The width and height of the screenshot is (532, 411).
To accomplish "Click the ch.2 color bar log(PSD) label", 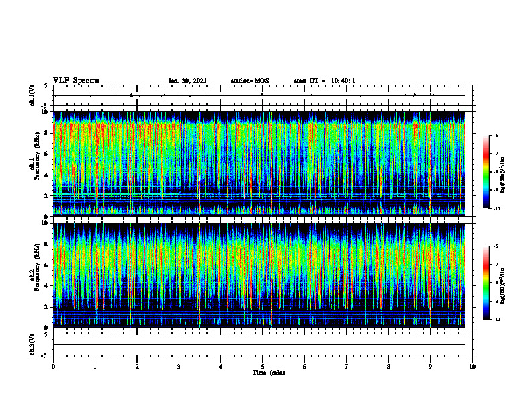I will (503, 286).
